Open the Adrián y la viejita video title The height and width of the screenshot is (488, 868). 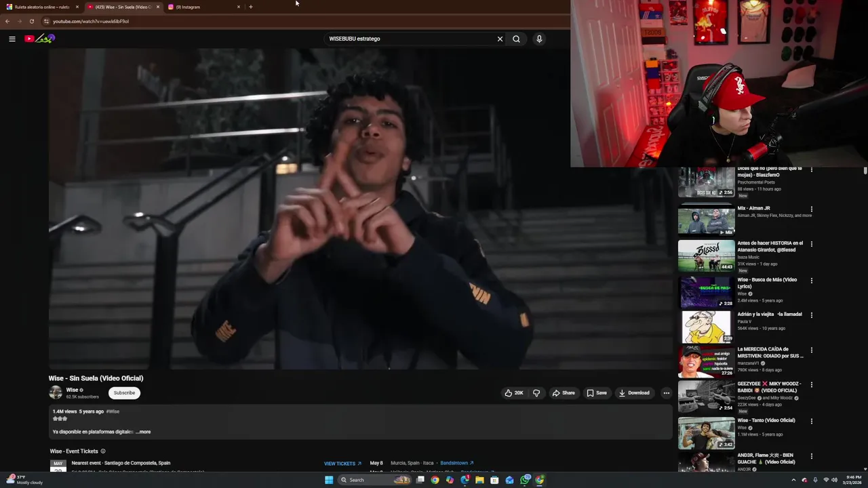[x=770, y=314]
